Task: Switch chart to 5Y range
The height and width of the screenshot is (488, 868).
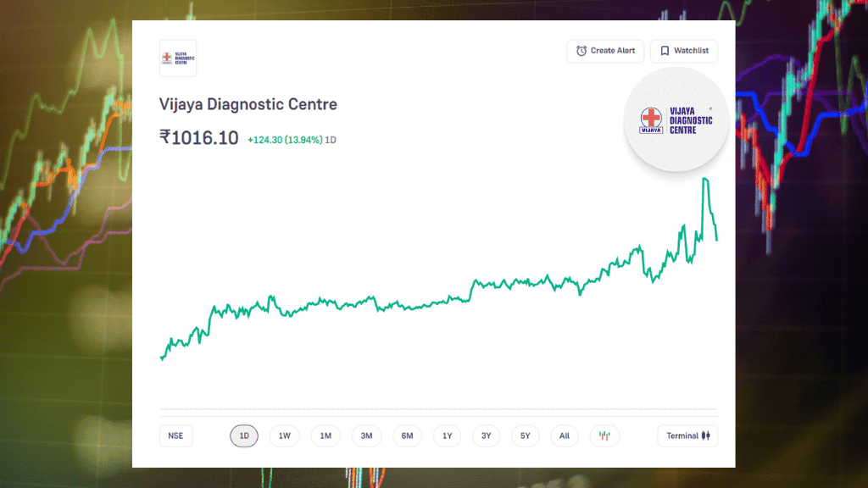Action: [526, 436]
